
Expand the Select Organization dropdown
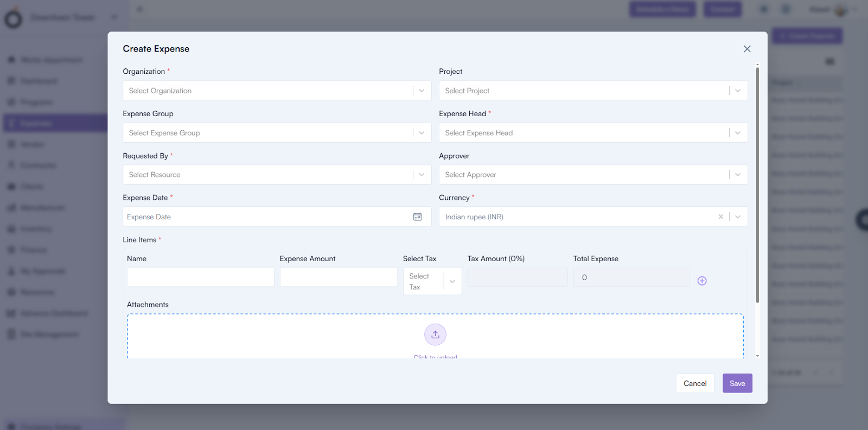pyautogui.click(x=422, y=91)
